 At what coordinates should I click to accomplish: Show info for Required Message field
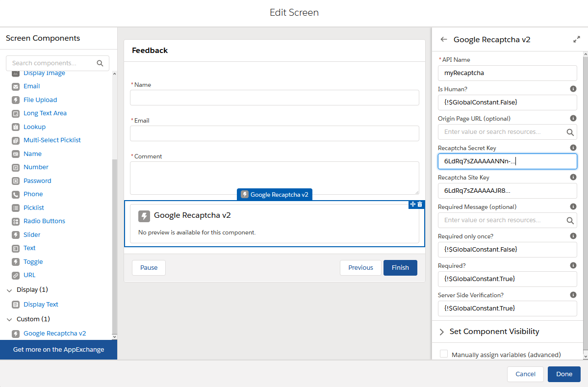(x=573, y=206)
